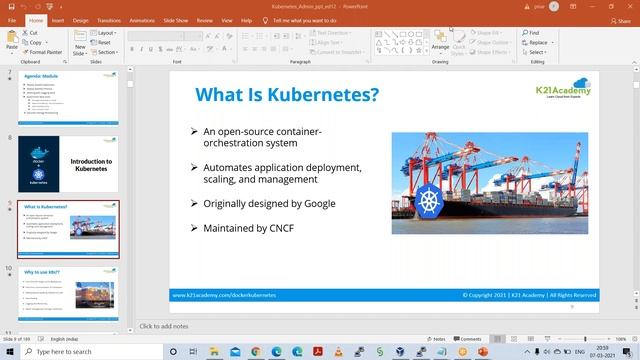Expand the Replace dropdown arrow
Viewport: 640px width, 360px height.
[x=553, y=42]
